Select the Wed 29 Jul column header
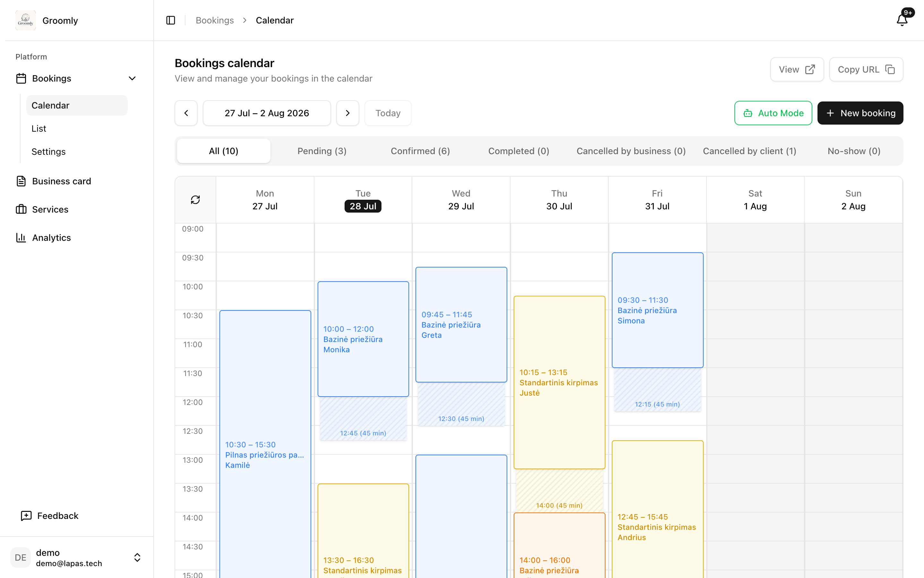The width and height of the screenshot is (924, 578). 461,200
